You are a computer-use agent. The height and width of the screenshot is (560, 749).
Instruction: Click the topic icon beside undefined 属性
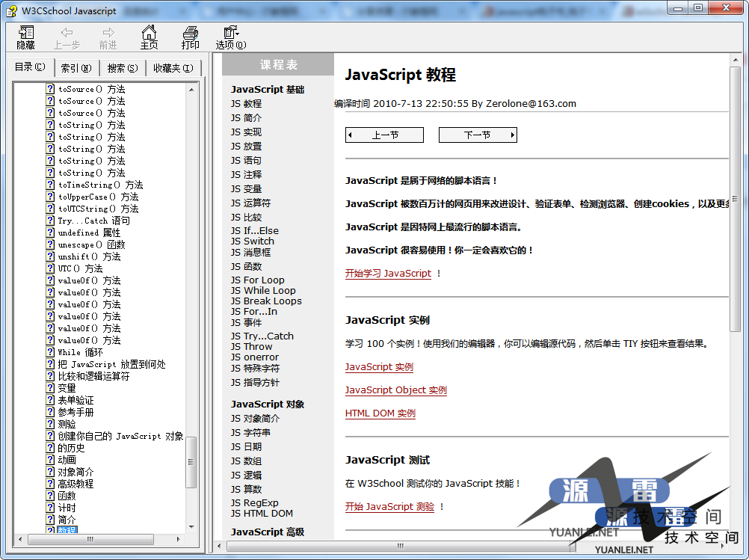pos(50,233)
